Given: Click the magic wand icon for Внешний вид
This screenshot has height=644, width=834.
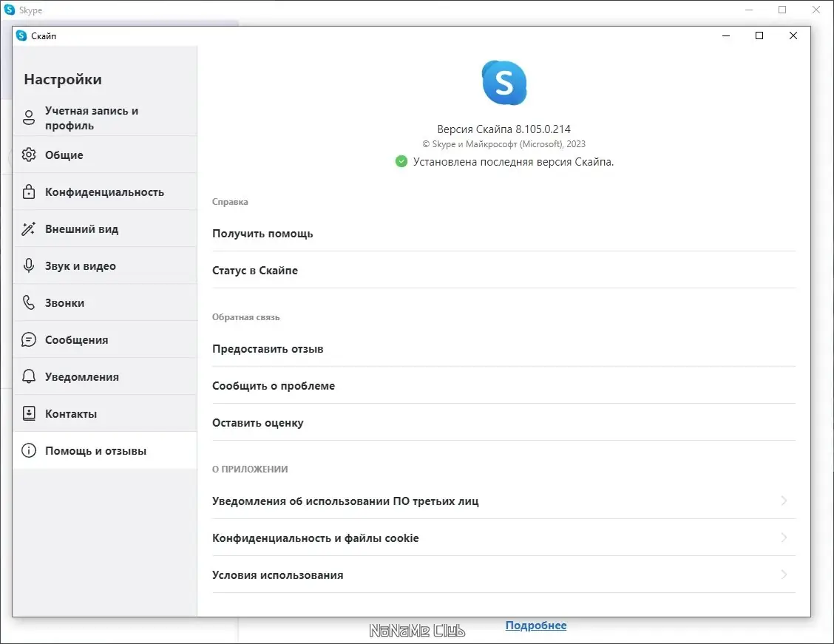Looking at the screenshot, I should [x=29, y=228].
